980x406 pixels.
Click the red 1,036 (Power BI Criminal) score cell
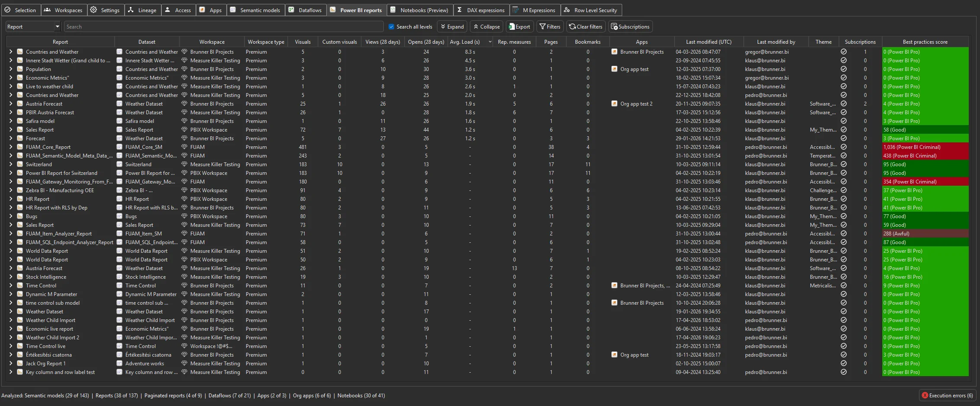click(925, 147)
